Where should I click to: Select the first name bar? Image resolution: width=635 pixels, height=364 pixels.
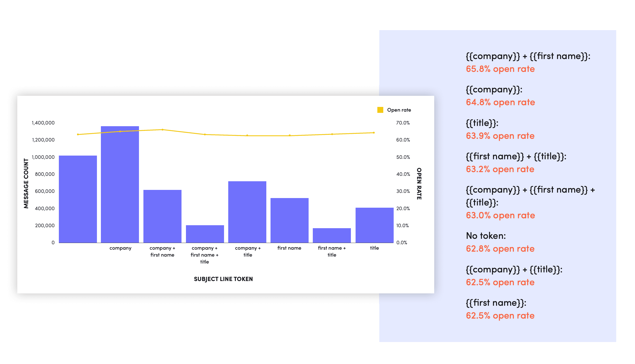click(289, 220)
